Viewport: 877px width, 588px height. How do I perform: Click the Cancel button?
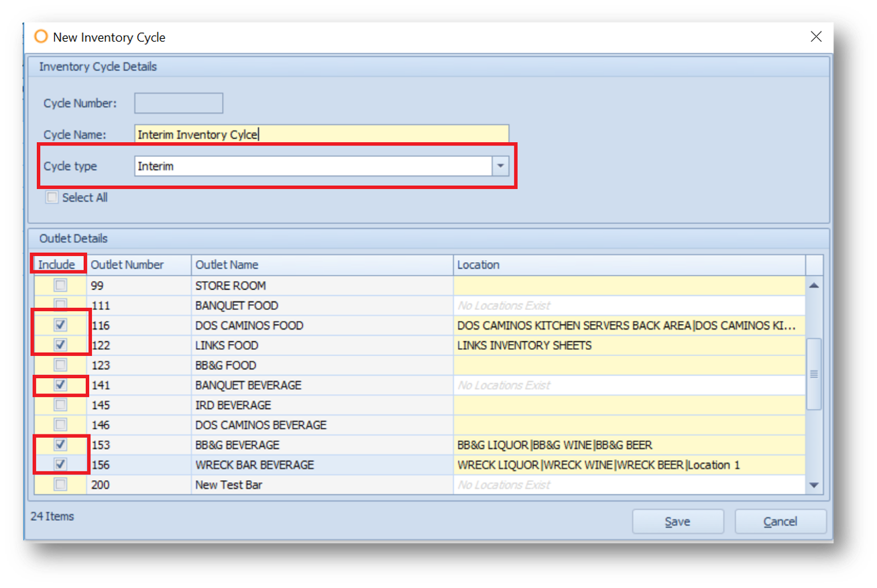(780, 522)
